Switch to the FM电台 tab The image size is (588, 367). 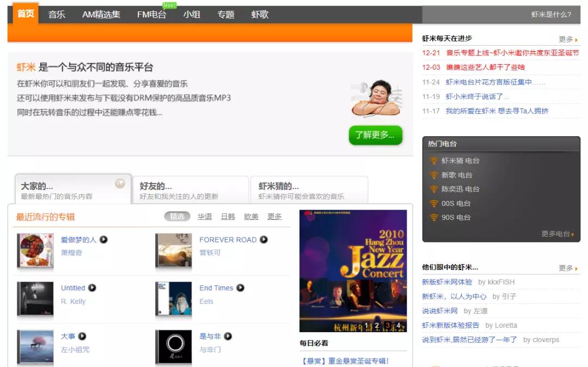click(152, 15)
